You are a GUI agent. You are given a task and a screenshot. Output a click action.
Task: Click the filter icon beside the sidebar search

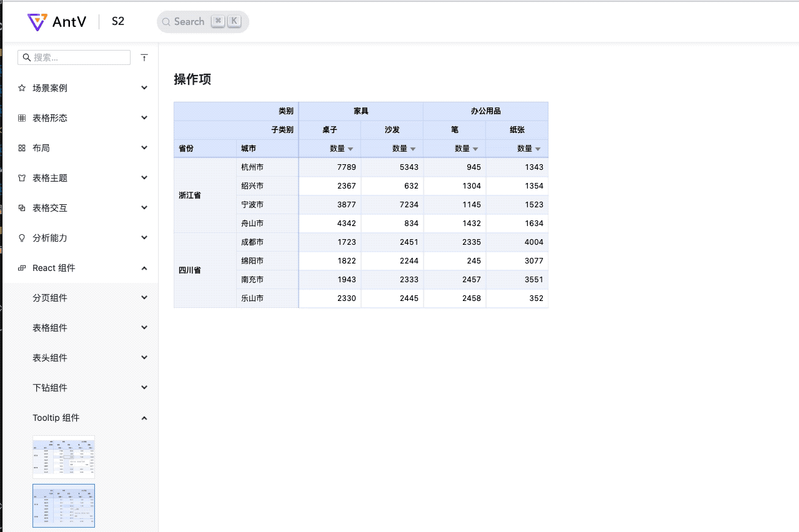[144, 57]
